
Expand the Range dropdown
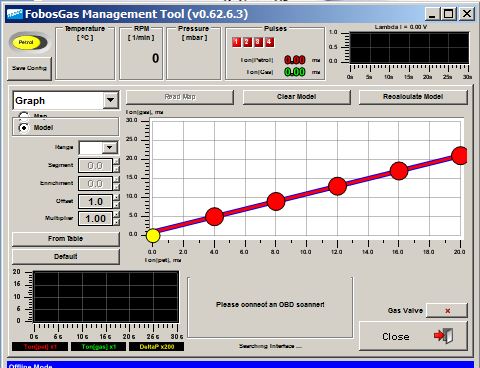pyautogui.click(x=109, y=147)
